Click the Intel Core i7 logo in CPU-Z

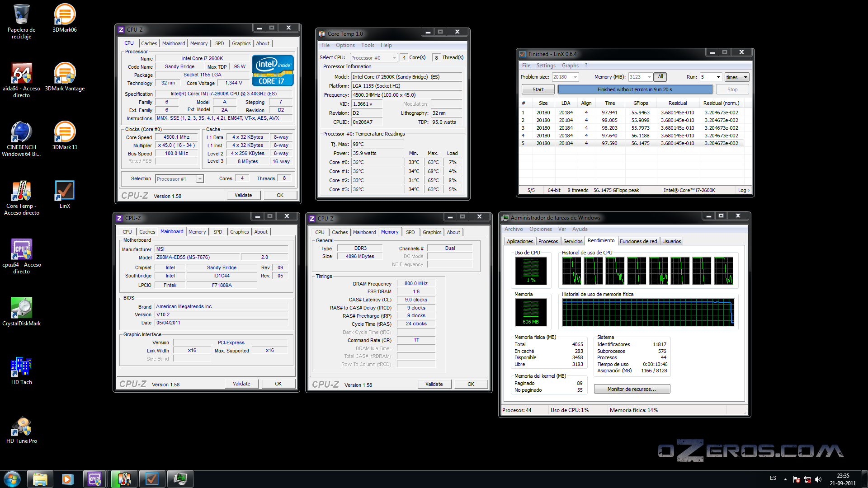(273, 70)
